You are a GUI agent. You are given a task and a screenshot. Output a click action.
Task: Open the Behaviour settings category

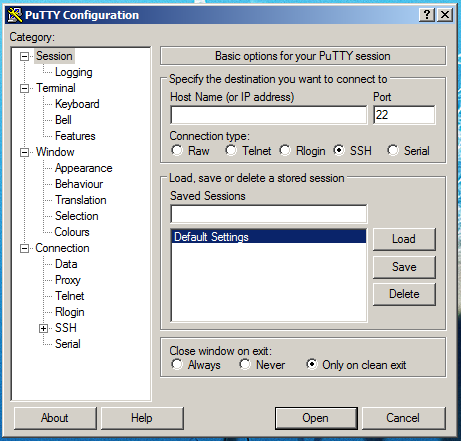coord(79,184)
